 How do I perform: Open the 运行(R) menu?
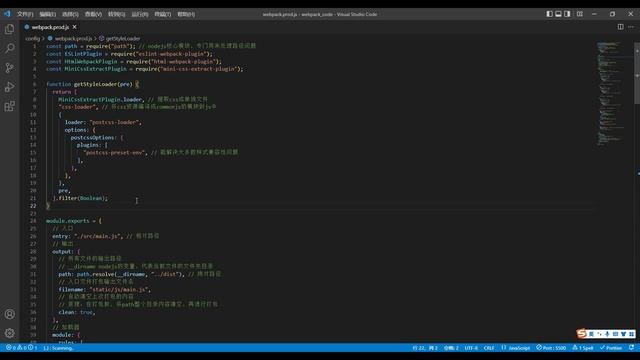pos(140,14)
